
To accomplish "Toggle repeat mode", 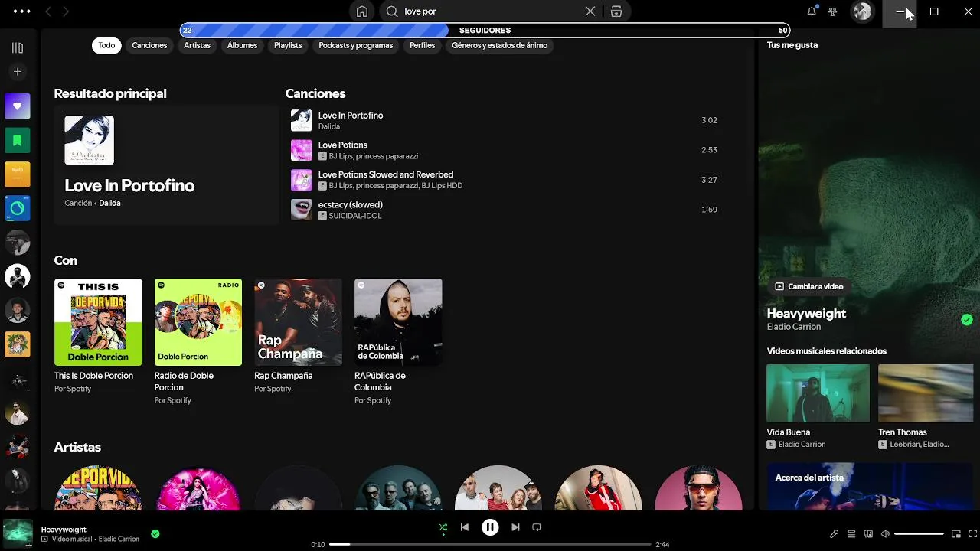I will [537, 527].
